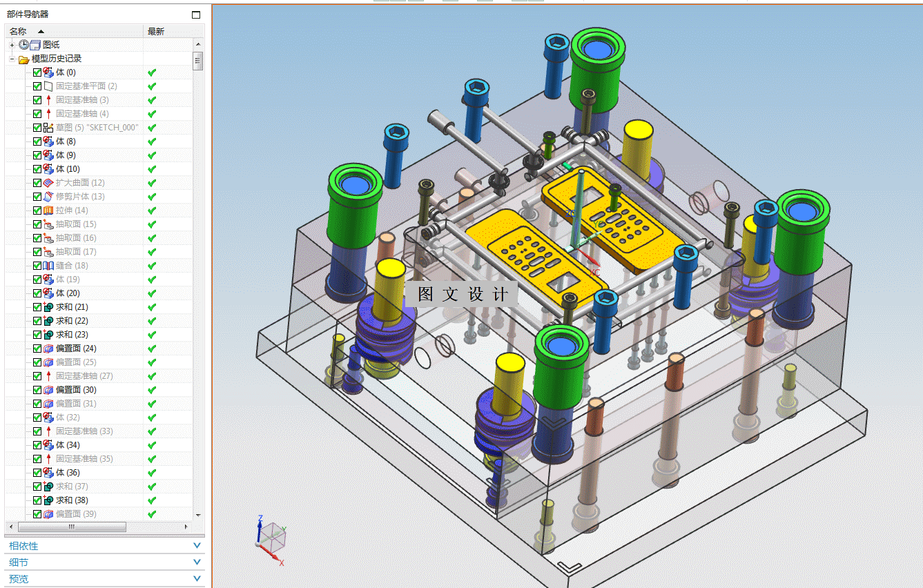
Task: Select the 体 (36) tree item
Action: click(x=68, y=473)
